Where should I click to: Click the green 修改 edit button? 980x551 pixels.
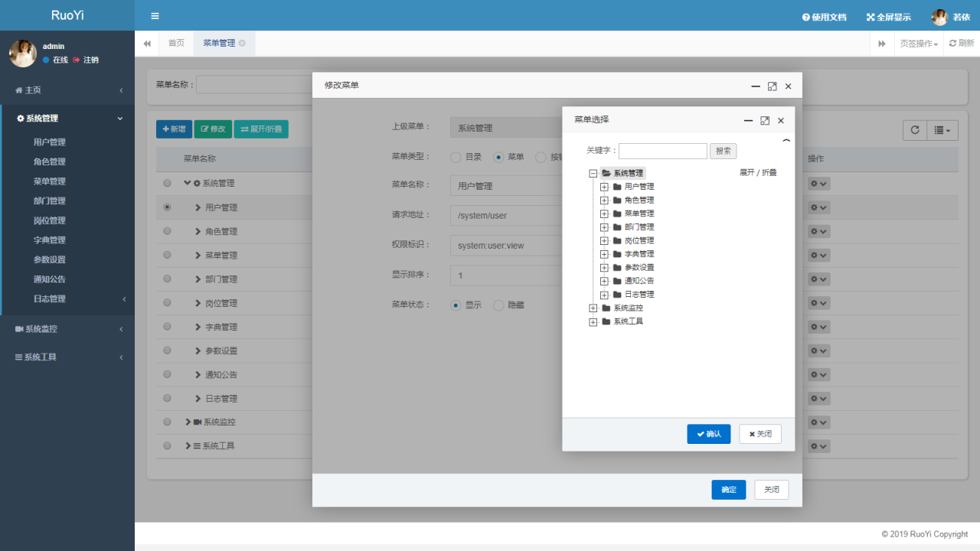(x=213, y=129)
